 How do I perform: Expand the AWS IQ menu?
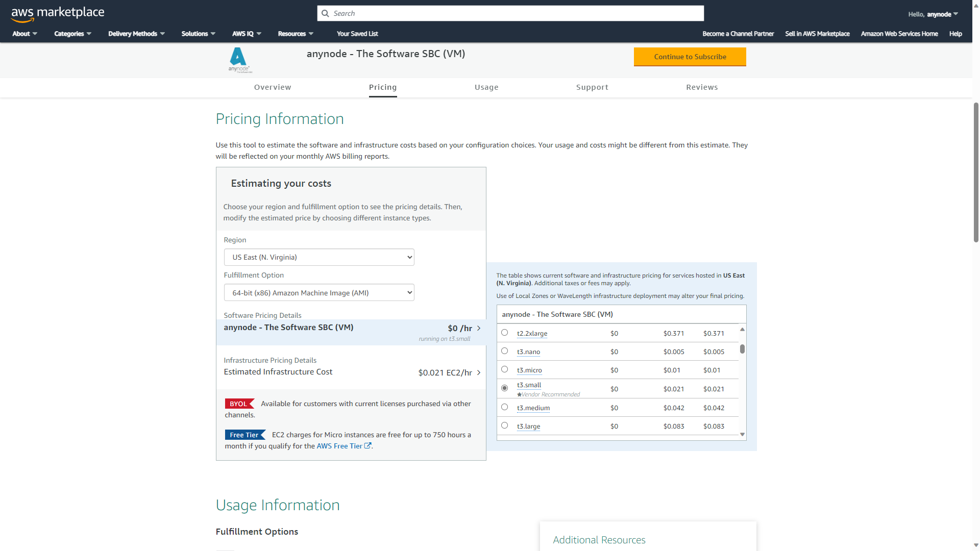(x=247, y=34)
